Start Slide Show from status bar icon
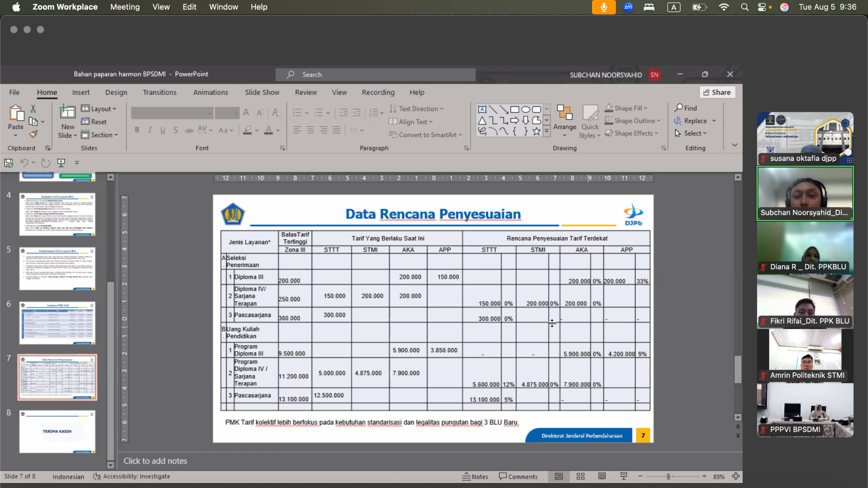The image size is (868, 488). click(623, 476)
